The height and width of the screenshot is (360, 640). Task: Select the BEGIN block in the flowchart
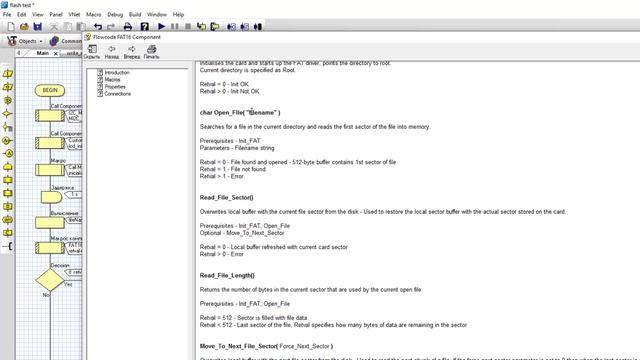click(x=50, y=90)
